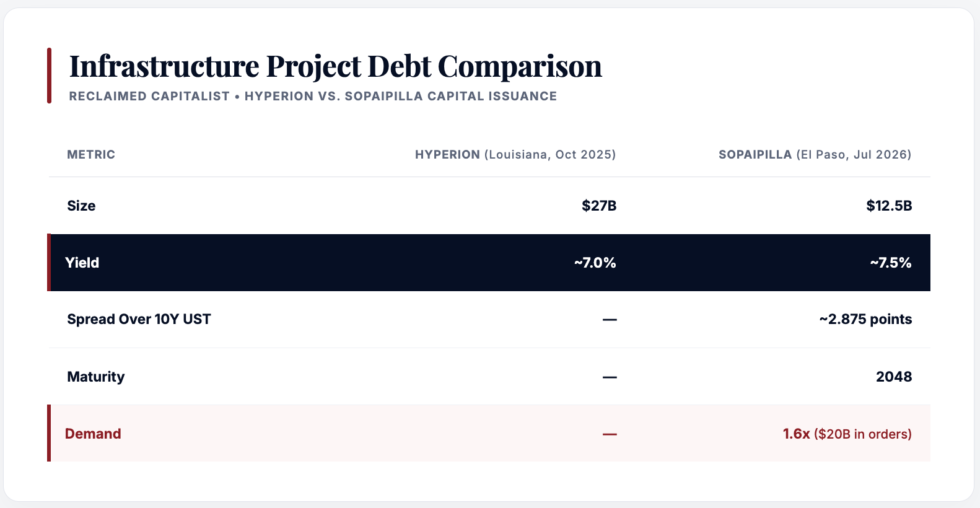
Task: Click the HYPERION column header
Action: [x=515, y=154]
